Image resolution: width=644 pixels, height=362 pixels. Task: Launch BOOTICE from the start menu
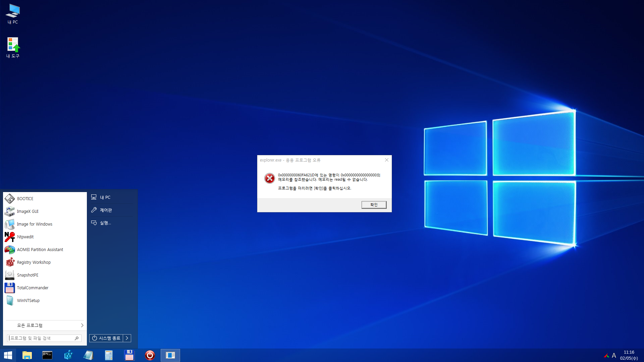[45, 198]
